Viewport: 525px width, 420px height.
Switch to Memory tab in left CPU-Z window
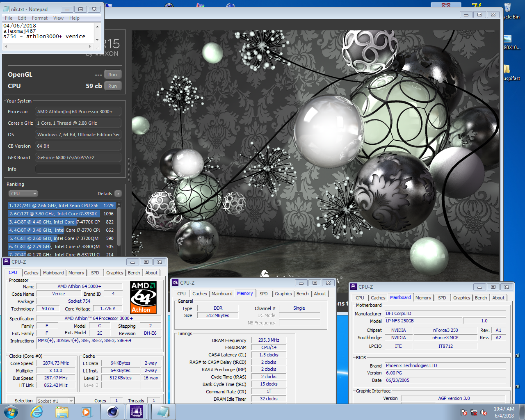tap(76, 273)
